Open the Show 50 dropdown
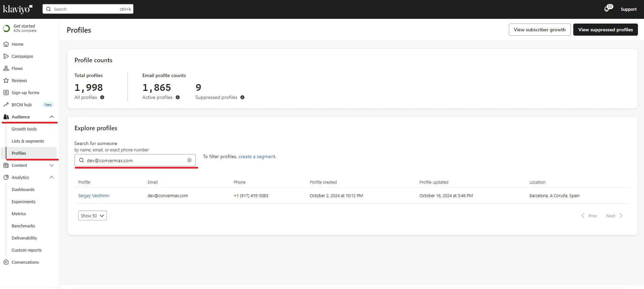This screenshot has height=289, width=644. [x=92, y=216]
